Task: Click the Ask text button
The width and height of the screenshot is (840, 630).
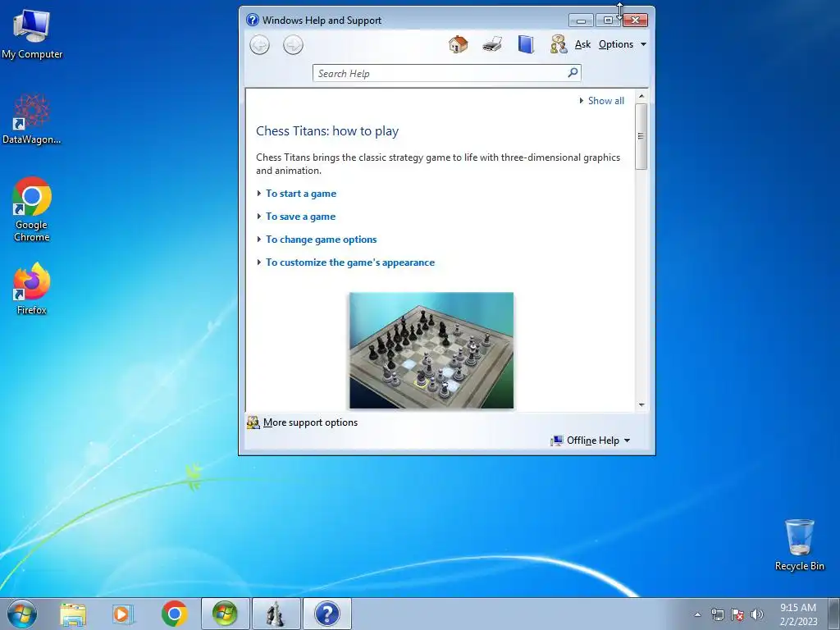Action: 582,44
